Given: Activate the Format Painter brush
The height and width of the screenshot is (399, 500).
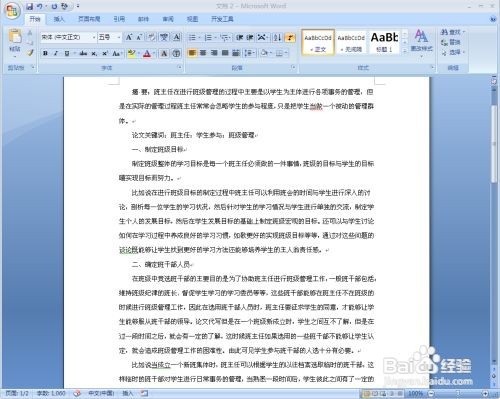Looking at the screenshot, I should coord(30,53).
